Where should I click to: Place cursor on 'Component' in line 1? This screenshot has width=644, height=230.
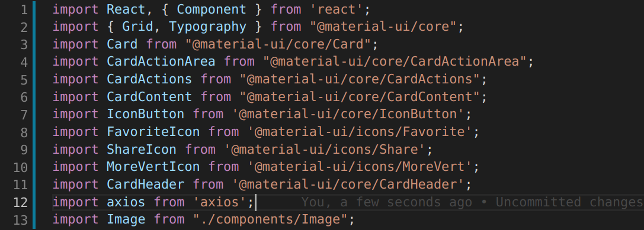click(212, 9)
